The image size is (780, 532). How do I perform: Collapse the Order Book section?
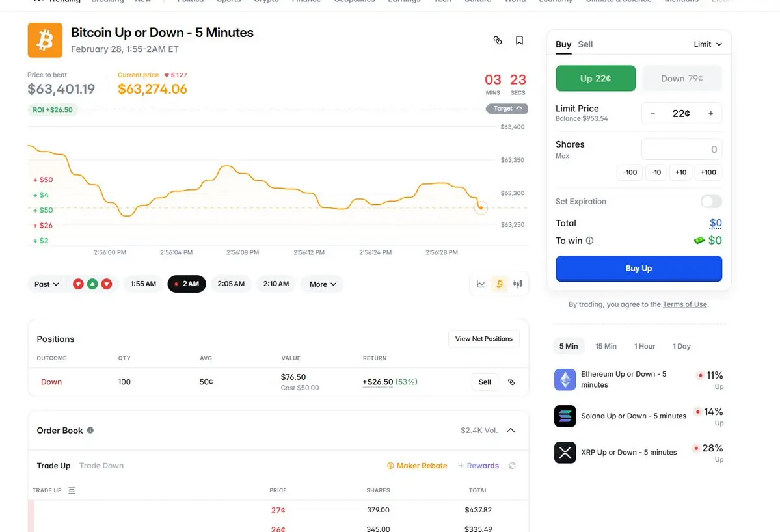[x=511, y=430]
